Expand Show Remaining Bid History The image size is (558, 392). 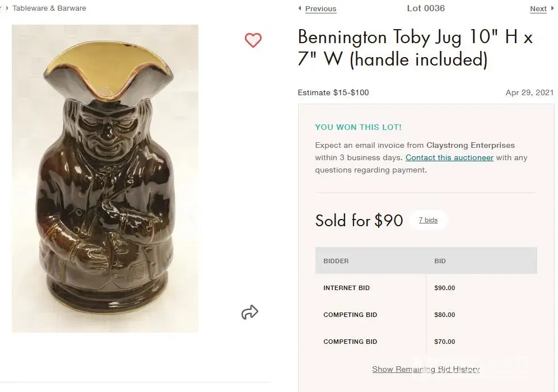pos(426,369)
